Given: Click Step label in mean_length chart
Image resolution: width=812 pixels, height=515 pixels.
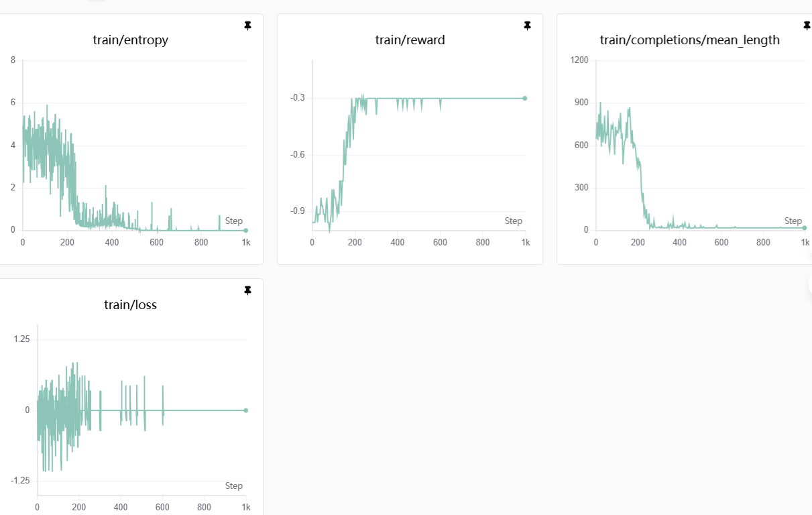Looking at the screenshot, I should tap(793, 221).
